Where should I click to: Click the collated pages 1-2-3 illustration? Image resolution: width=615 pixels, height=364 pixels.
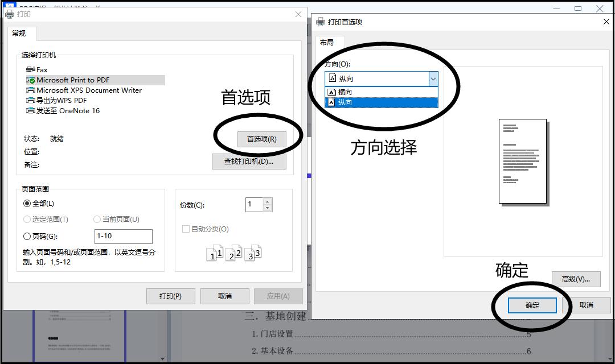pos(233,252)
